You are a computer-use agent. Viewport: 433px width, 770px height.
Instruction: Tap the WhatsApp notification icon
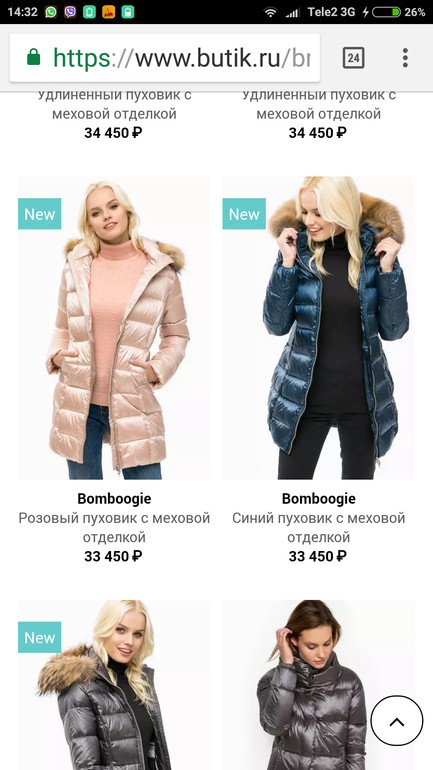click(51, 12)
